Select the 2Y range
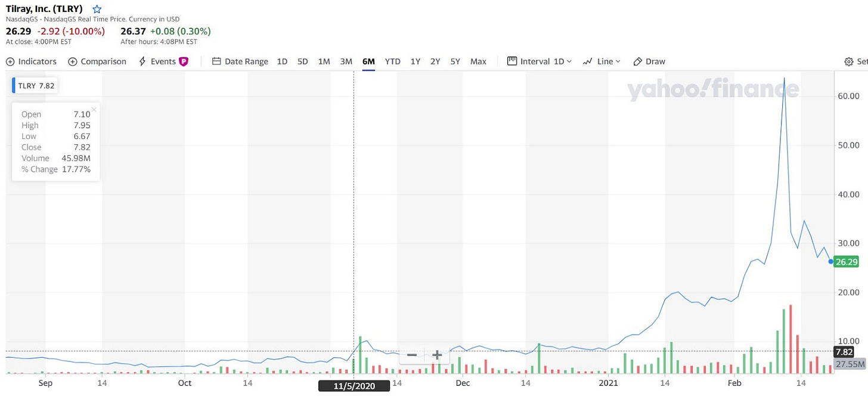Screen dimensions: 868x399 point(435,61)
